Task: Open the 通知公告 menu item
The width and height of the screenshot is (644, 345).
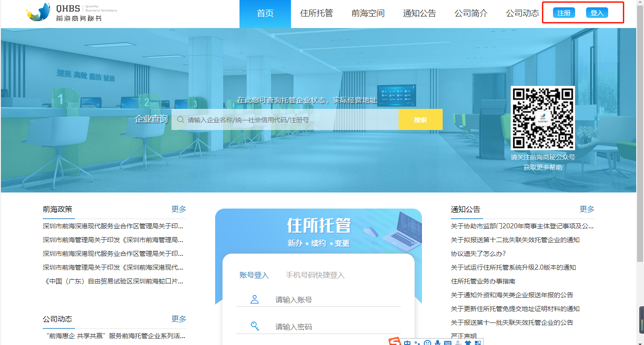Action: coord(419,13)
